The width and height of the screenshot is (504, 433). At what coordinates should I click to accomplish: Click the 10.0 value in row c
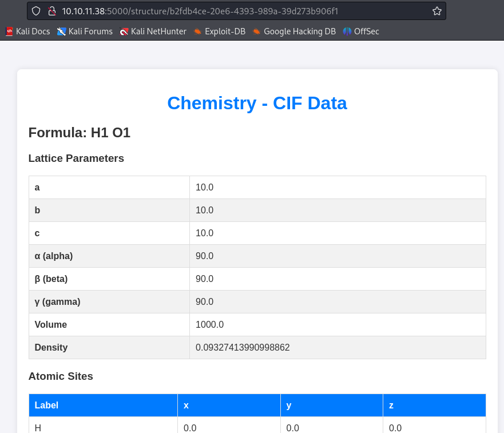click(204, 233)
